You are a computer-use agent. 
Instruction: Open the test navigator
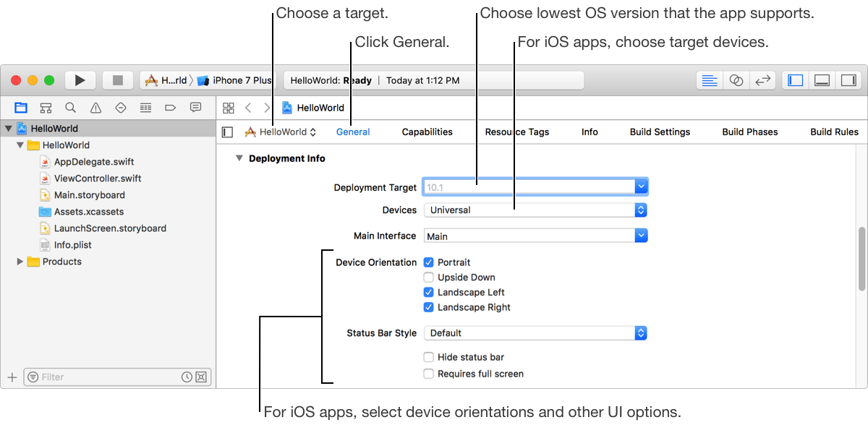[x=121, y=108]
